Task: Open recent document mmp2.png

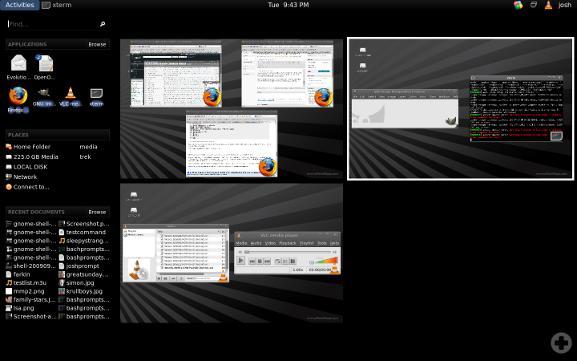Action: [x=25, y=291]
